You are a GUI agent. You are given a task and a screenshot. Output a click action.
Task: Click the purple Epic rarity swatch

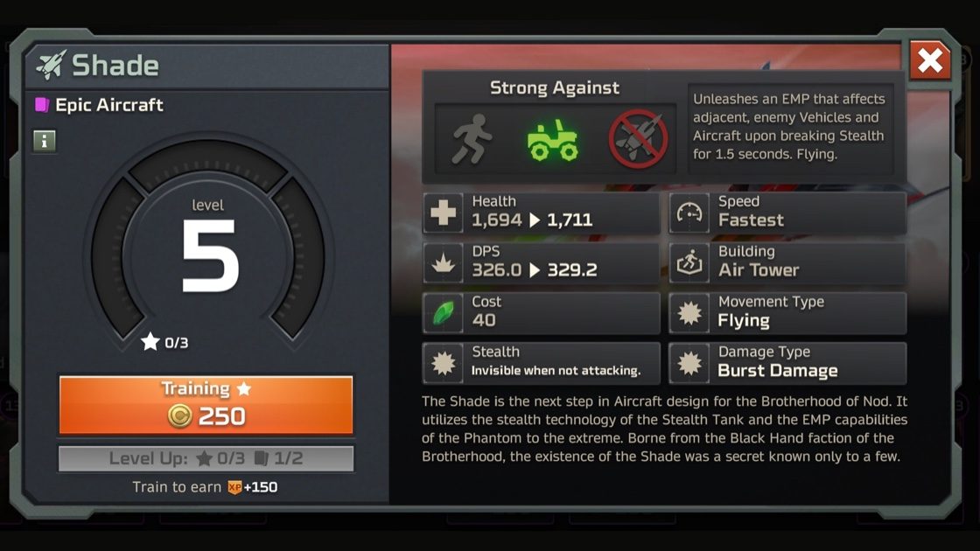pyautogui.click(x=42, y=104)
